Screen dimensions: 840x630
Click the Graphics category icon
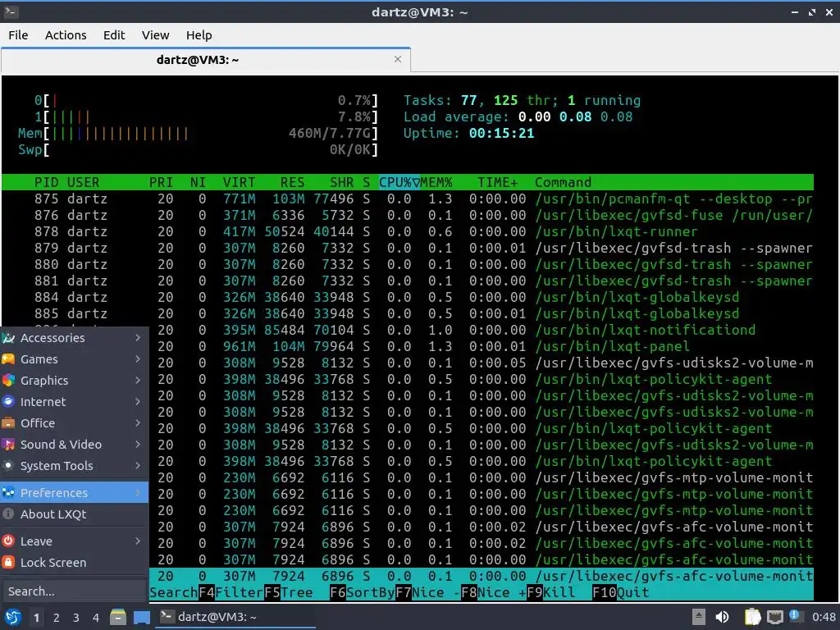[x=8, y=381]
